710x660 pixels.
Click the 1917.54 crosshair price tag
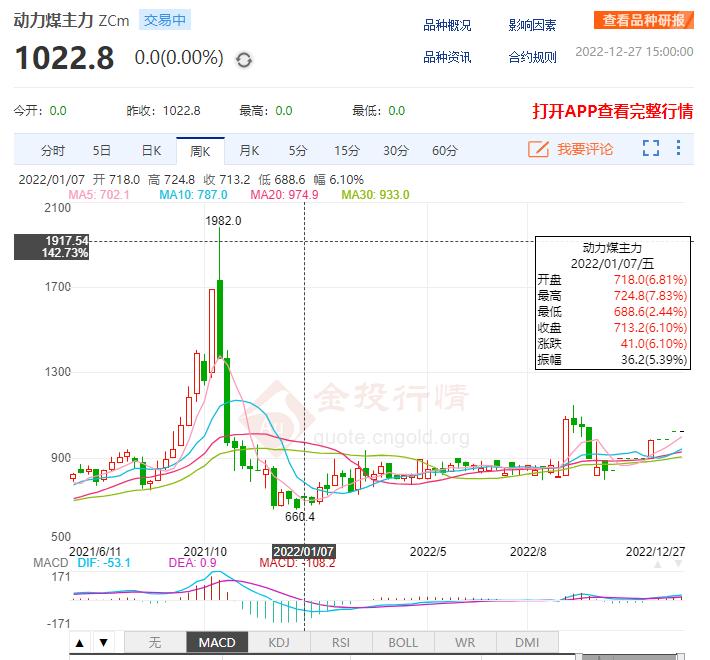52,247
